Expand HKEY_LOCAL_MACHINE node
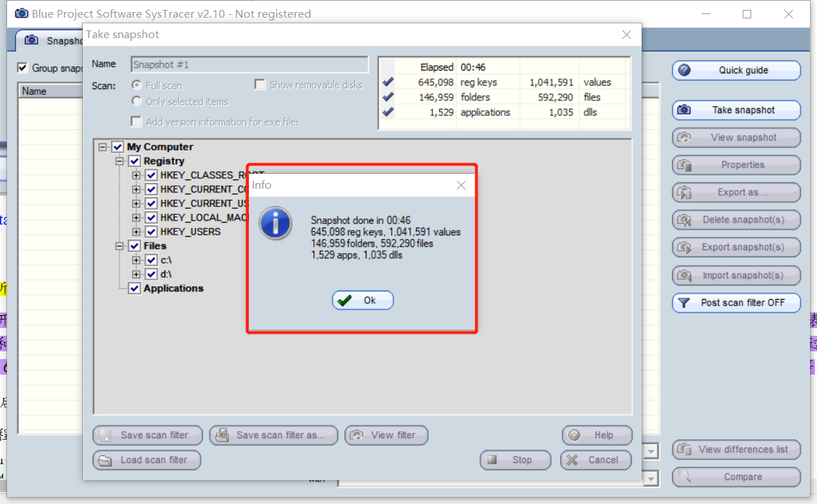 tap(136, 218)
